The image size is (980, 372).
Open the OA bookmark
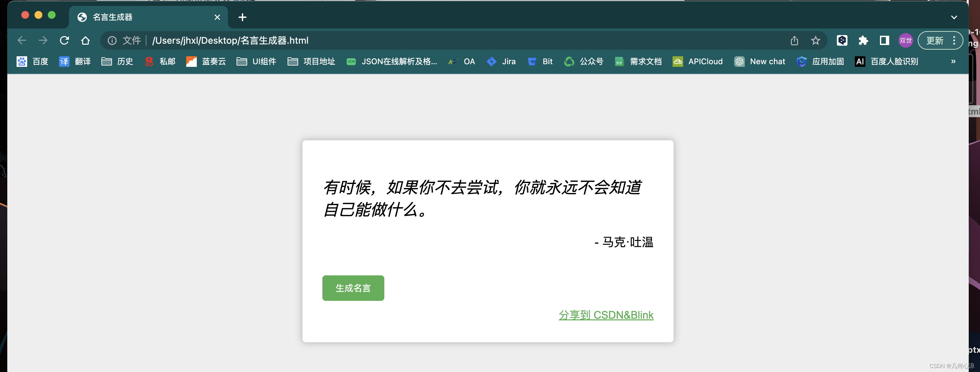coord(462,62)
